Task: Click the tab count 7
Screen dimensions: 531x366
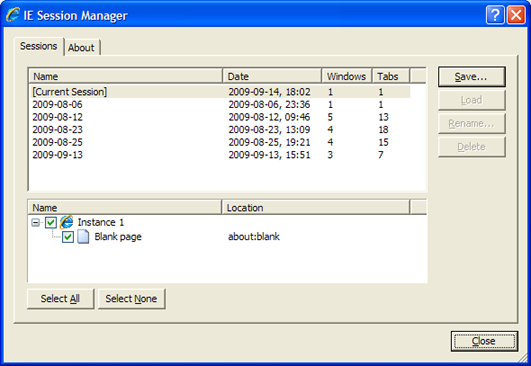Action: tap(381, 155)
